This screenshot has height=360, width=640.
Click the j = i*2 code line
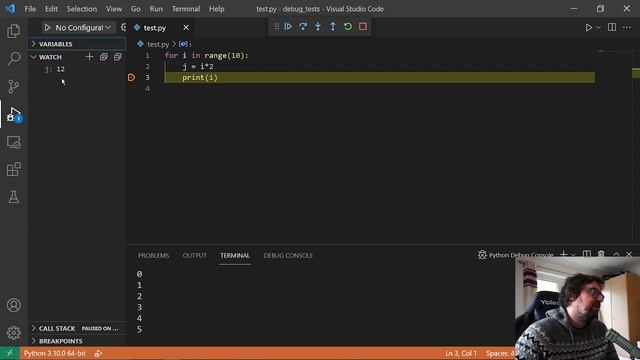point(198,66)
